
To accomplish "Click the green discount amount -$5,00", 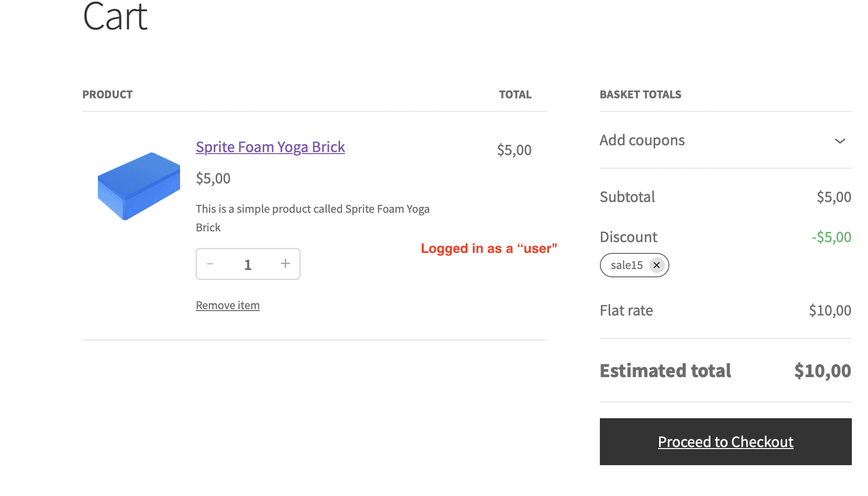I will click(831, 237).
